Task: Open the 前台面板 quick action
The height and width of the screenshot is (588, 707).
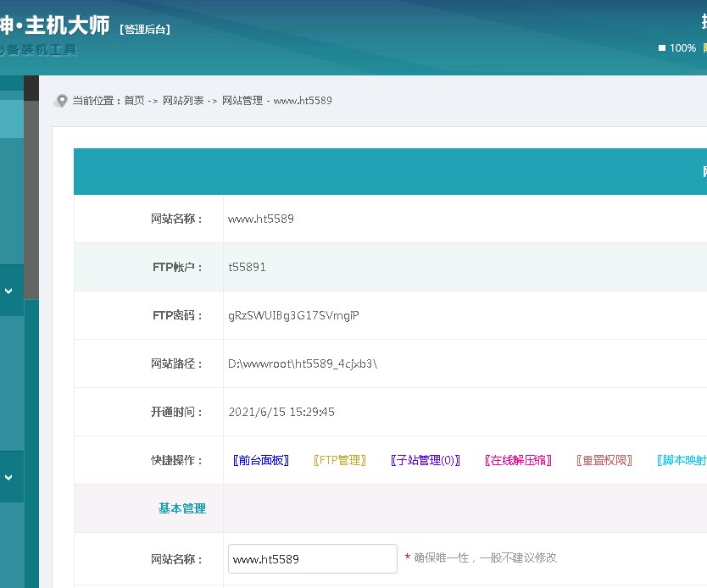Action: [261, 461]
